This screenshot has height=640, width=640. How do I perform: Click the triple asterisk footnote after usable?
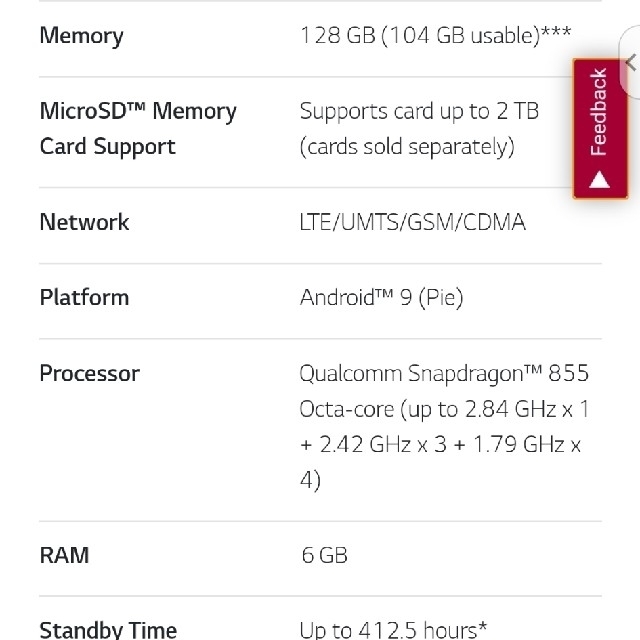point(556,32)
